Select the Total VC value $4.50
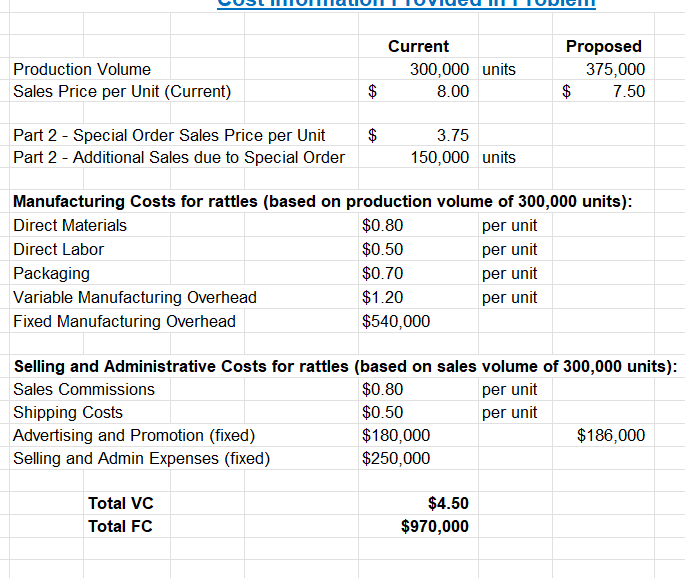The width and height of the screenshot is (685, 578). pyautogui.click(x=418, y=503)
